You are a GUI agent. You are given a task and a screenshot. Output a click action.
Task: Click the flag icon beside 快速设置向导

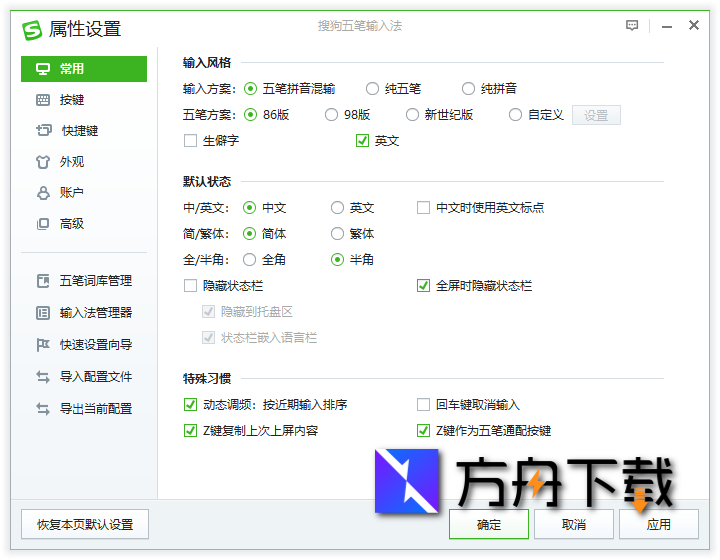tap(43, 344)
